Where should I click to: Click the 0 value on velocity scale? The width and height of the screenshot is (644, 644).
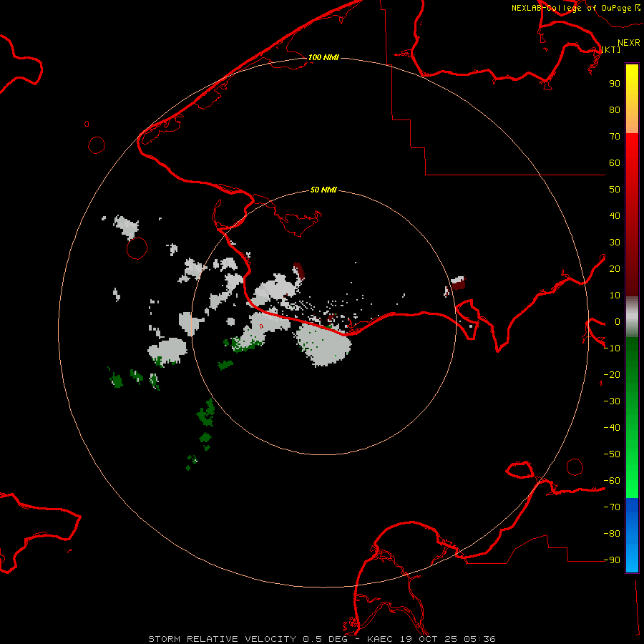(x=618, y=321)
